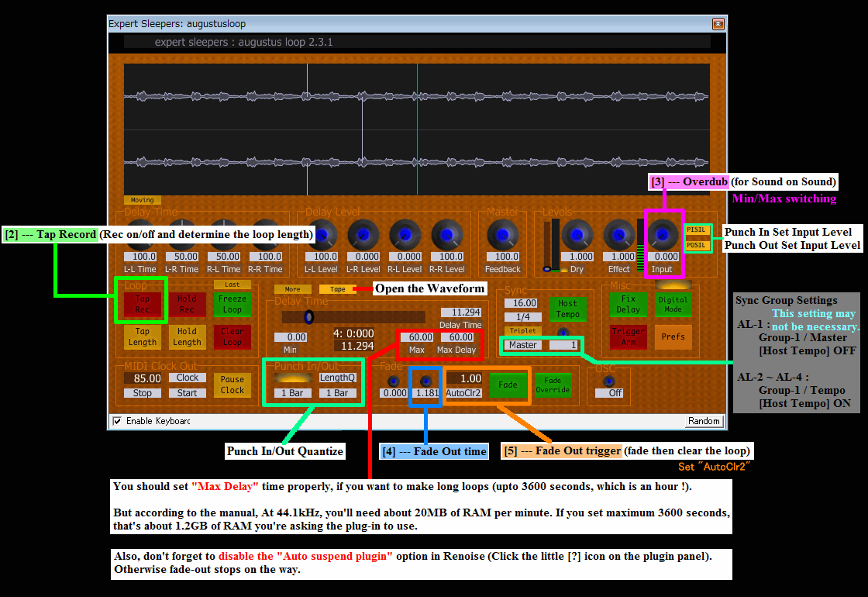The width and height of the screenshot is (868, 597).
Task: Click the Pause Clock button
Action: click(x=232, y=385)
